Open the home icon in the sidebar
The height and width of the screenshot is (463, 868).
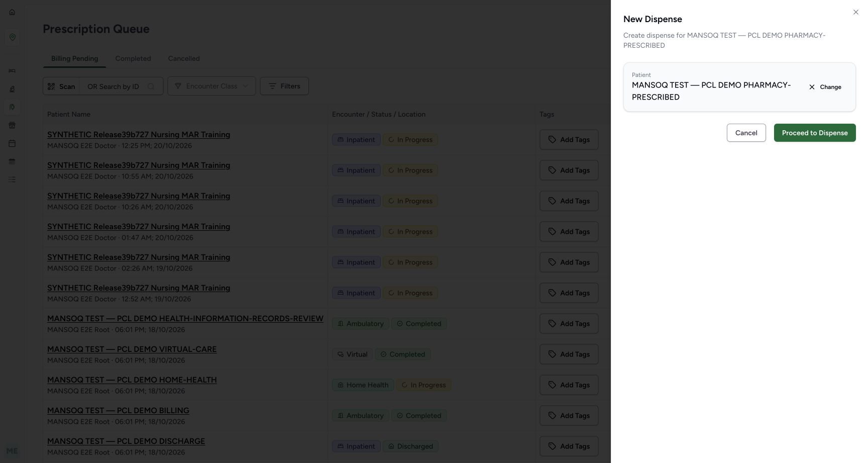[12, 12]
